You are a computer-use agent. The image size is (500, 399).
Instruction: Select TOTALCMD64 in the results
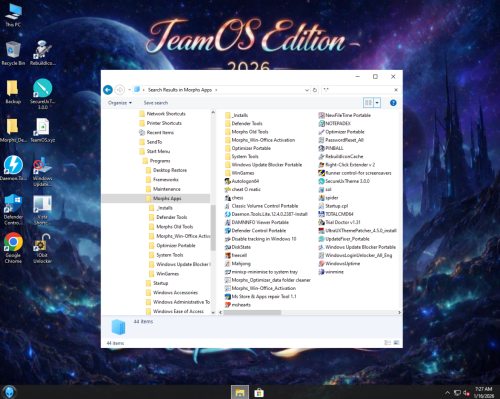pyautogui.click(x=336, y=214)
